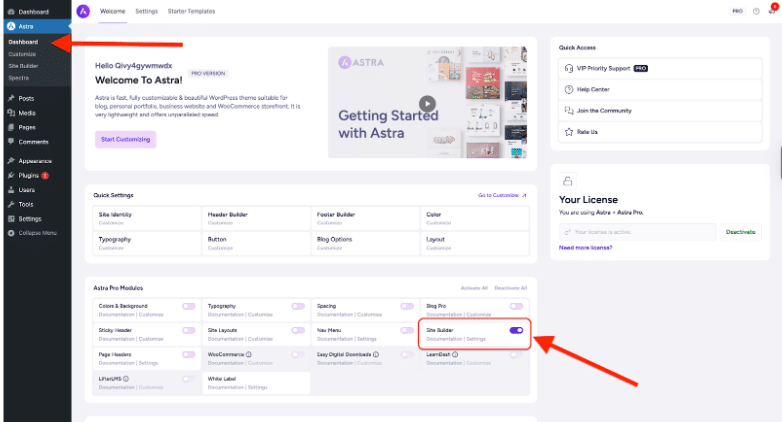The width and height of the screenshot is (782, 422).
Task: Open Documentation link under White Label
Action: point(226,387)
